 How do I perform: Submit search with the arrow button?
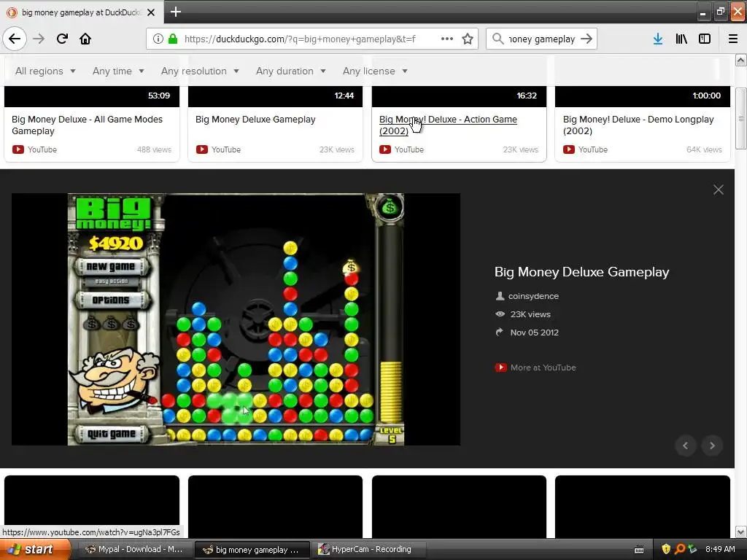[587, 39]
